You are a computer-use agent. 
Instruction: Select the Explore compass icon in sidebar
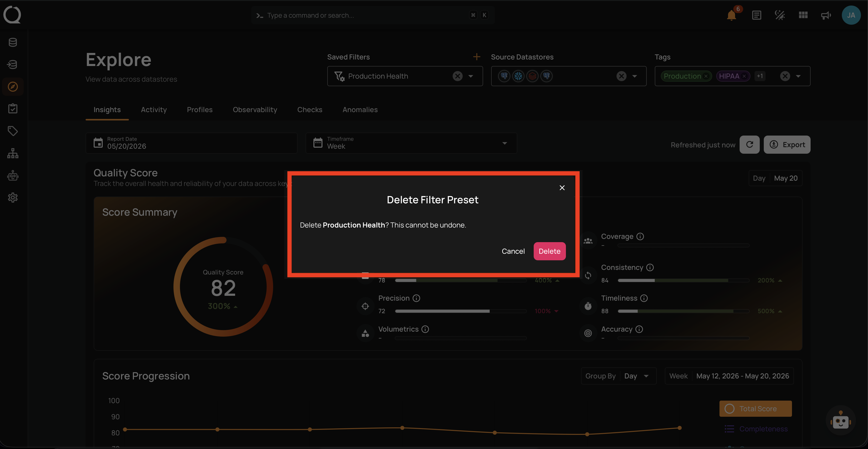point(13,87)
